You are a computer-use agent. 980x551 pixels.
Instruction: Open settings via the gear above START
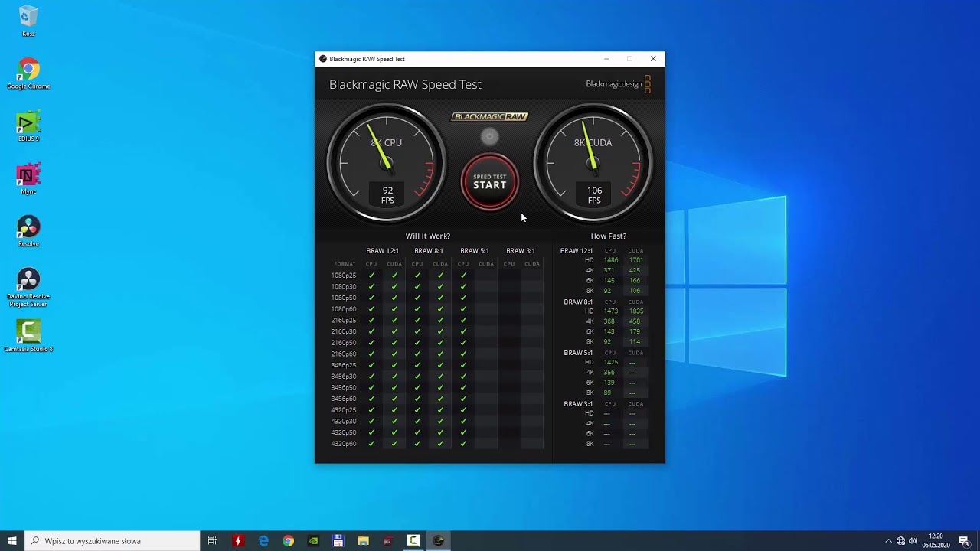click(x=489, y=137)
